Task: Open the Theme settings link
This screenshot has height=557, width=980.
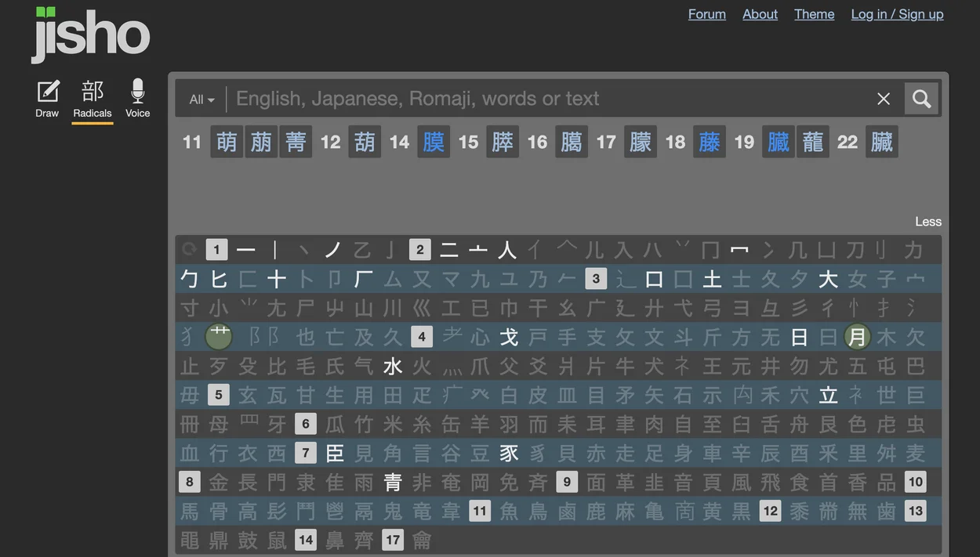Action: coord(814,14)
